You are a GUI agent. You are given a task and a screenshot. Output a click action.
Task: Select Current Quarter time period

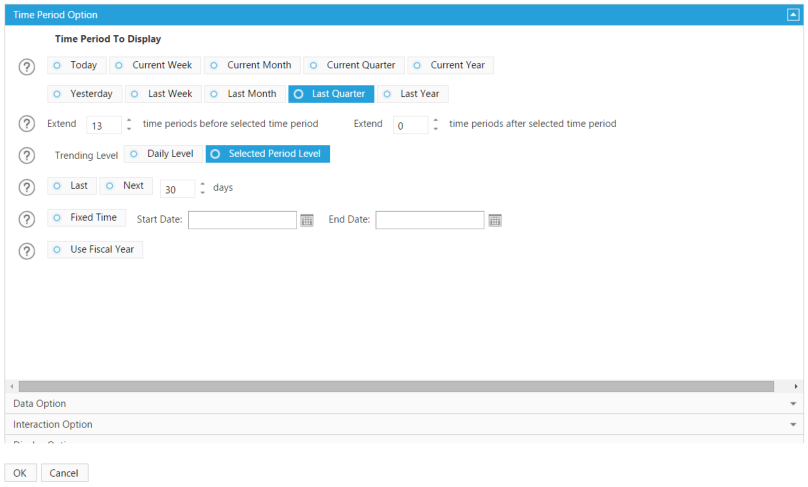(354, 65)
